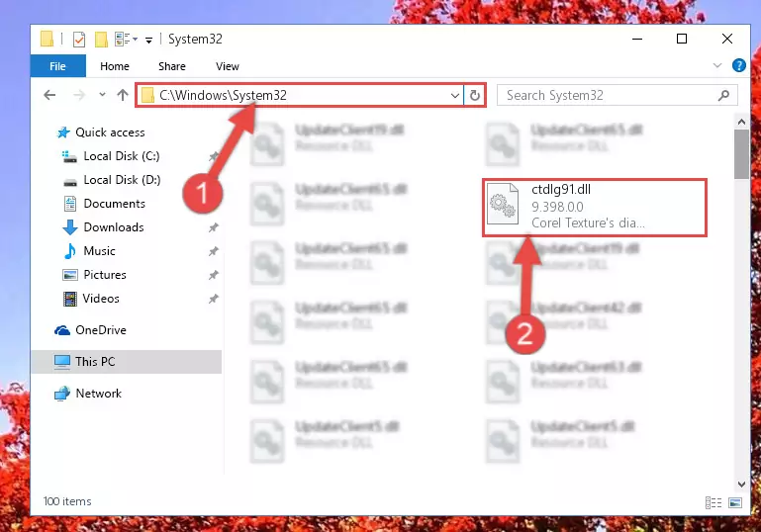This screenshot has height=532, width=761.
Task: Click the Music note icon
Action: (70, 251)
